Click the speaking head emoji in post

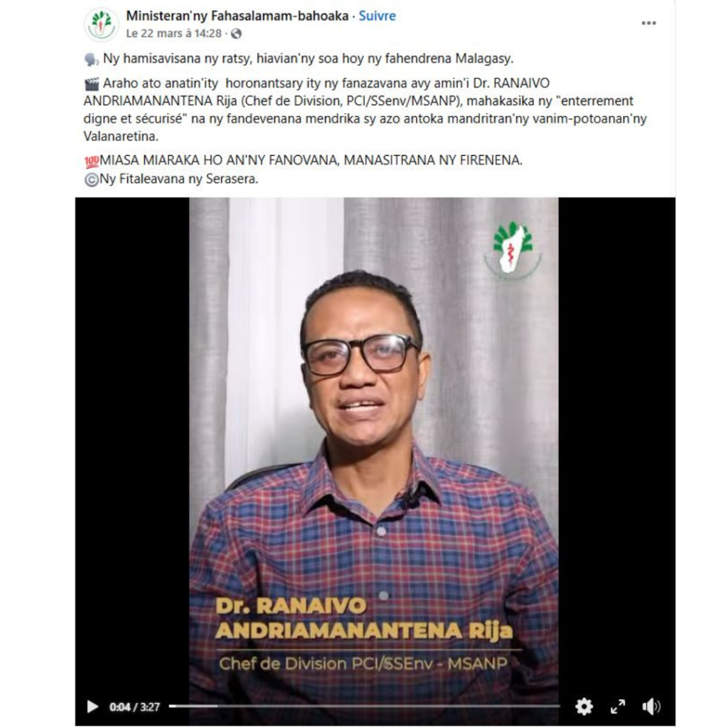pyautogui.click(x=92, y=59)
